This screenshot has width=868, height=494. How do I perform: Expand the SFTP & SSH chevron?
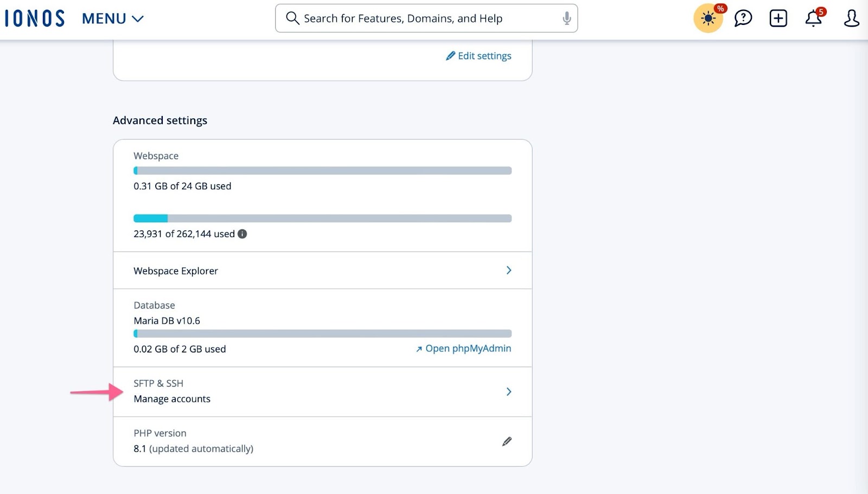(x=508, y=392)
